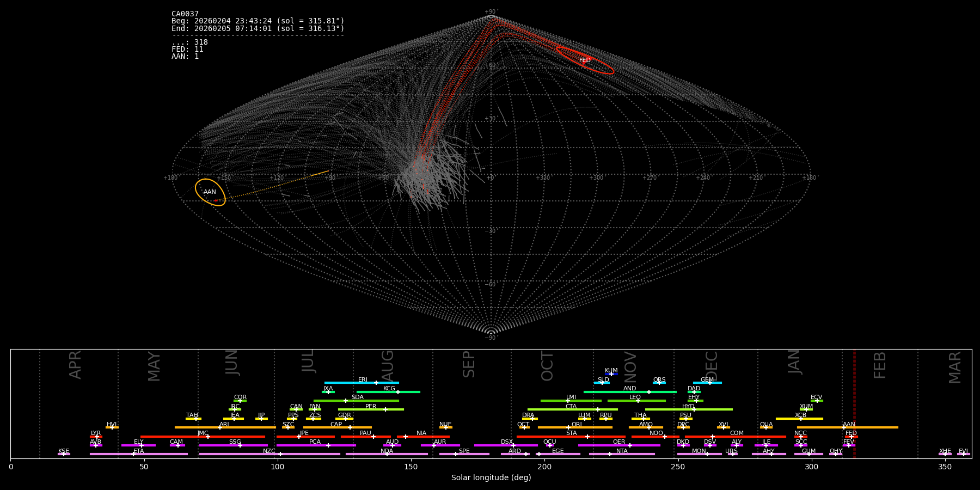The width and height of the screenshot is (980, 490).
Task: Click the magenta FEV shower bar
Action: click(x=849, y=445)
